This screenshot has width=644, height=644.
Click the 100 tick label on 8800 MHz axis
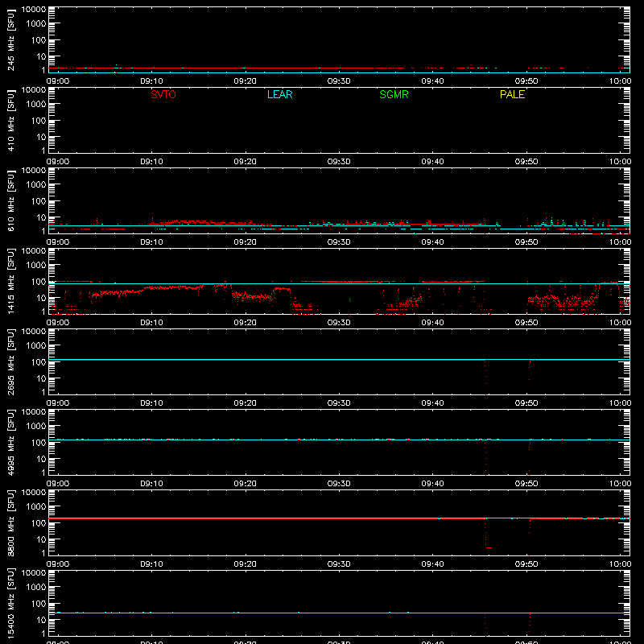(39, 523)
